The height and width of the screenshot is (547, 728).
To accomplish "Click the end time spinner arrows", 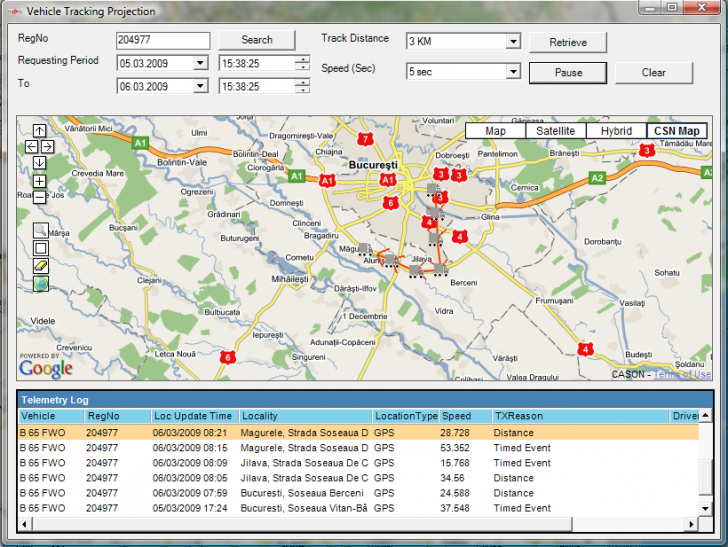I will [x=302, y=86].
